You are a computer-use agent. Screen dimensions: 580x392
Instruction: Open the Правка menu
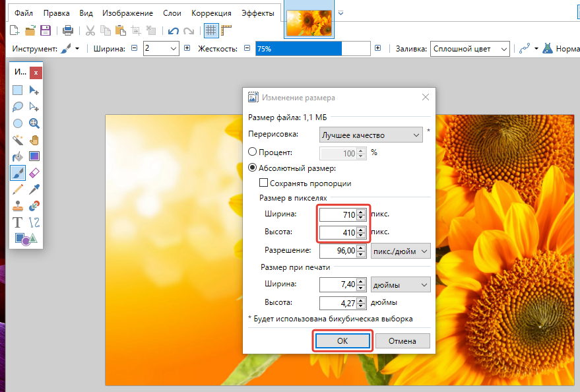click(56, 13)
